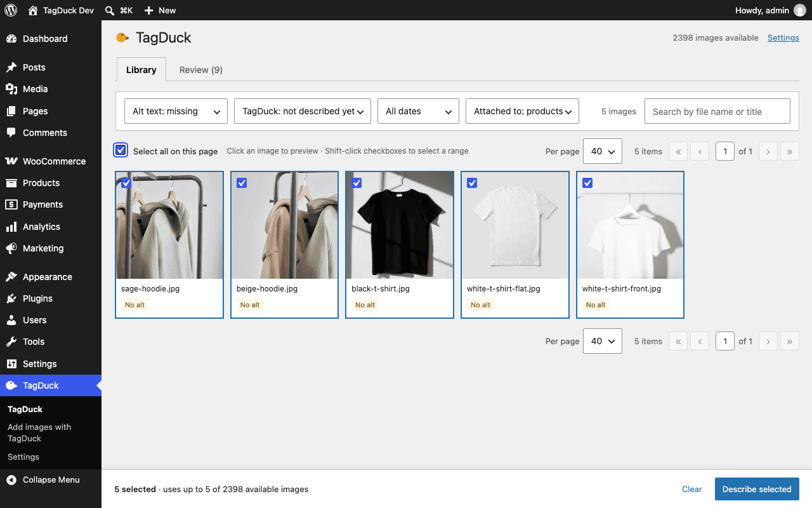Click the Pages sidebar icon

(11, 111)
